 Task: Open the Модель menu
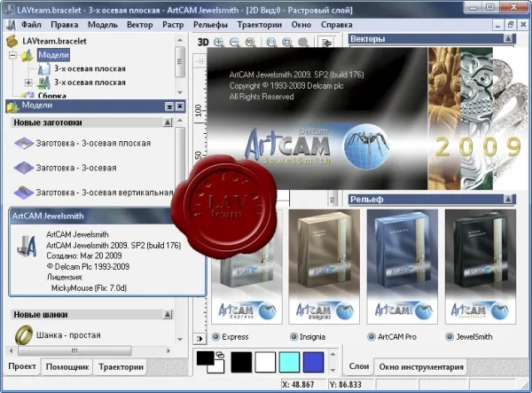[x=103, y=25]
